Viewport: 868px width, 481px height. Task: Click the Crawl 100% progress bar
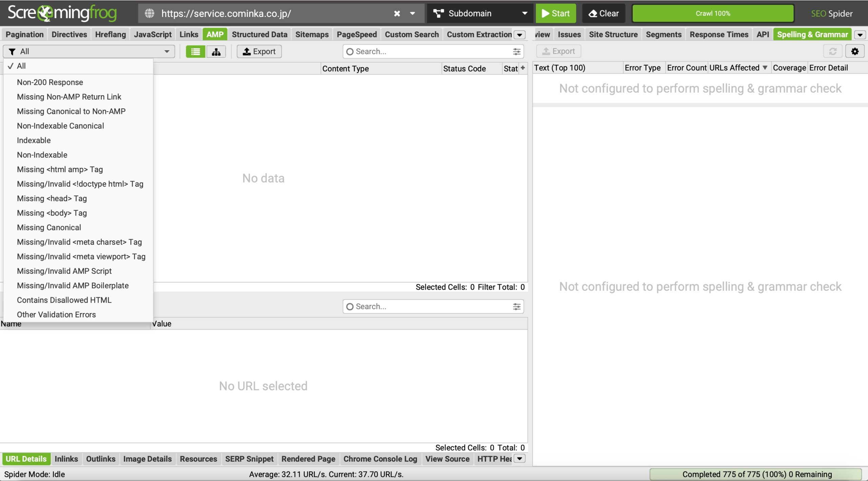(713, 14)
